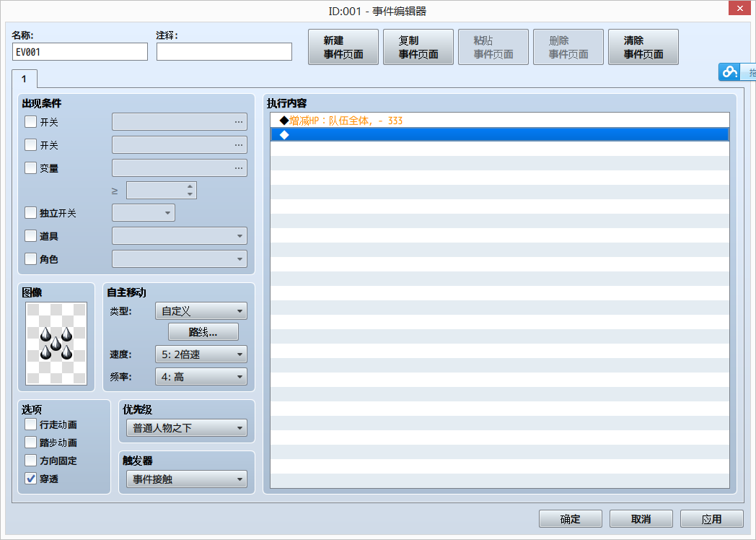Open the 路线... movement route button
Image resolution: width=756 pixels, height=540 pixels.
point(203,332)
